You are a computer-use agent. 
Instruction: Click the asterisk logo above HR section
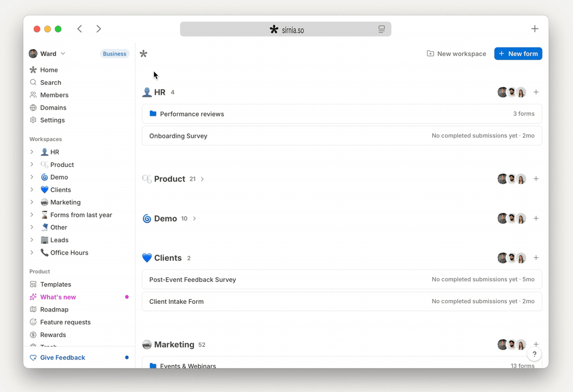[x=143, y=54]
